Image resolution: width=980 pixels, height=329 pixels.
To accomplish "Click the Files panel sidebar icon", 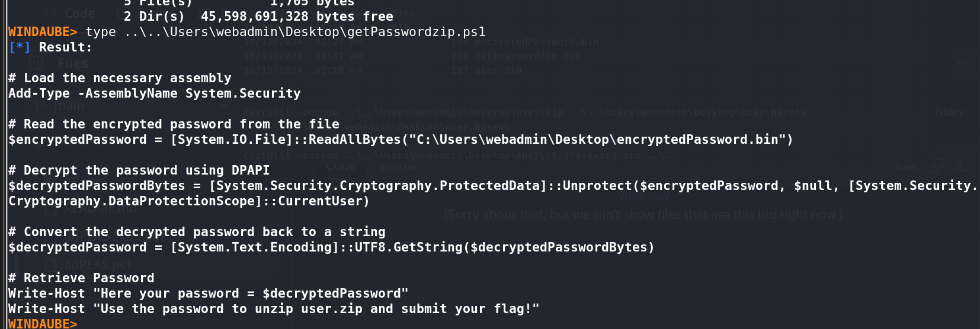I will 36,63.
